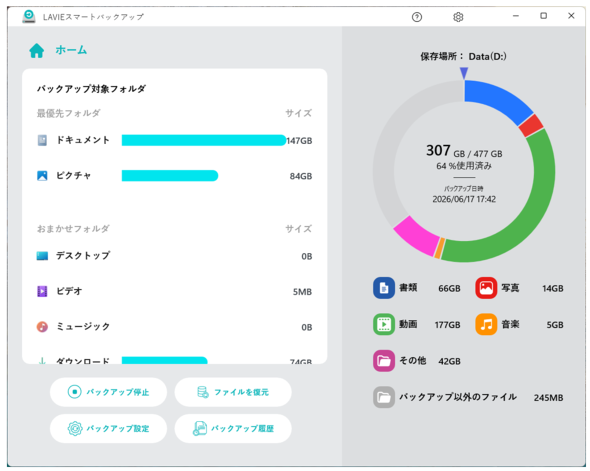Select the ビデオ folder row

[x=174, y=292]
